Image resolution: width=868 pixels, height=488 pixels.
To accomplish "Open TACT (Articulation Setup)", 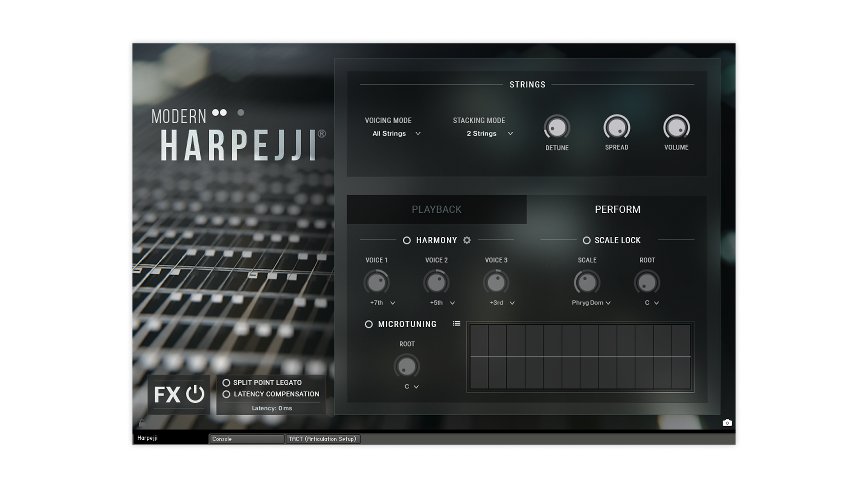I will point(322,439).
